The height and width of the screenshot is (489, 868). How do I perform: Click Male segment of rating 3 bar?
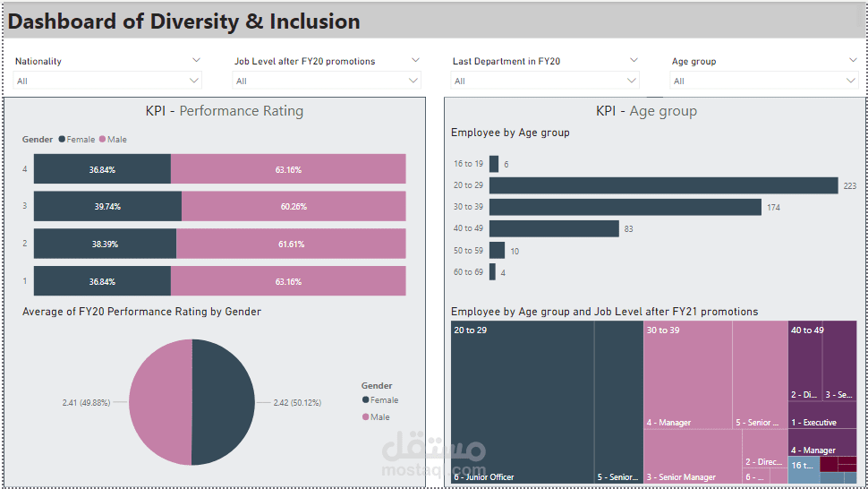[294, 206]
